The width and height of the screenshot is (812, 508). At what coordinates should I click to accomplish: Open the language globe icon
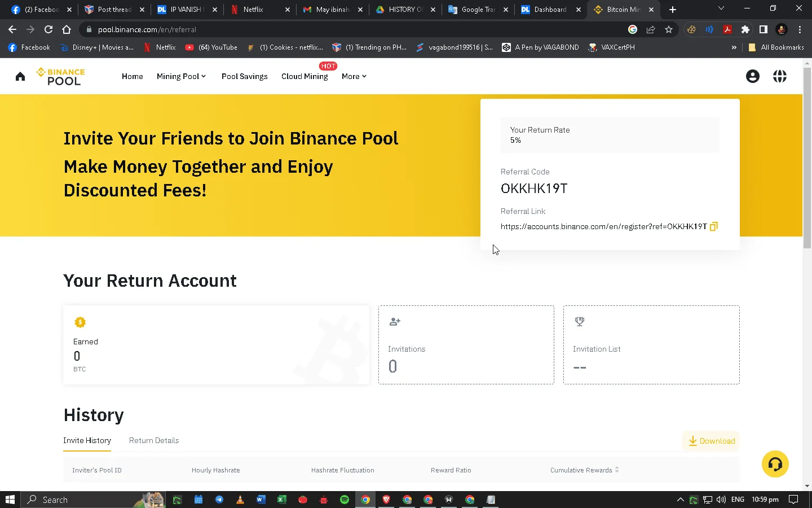(780, 76)
